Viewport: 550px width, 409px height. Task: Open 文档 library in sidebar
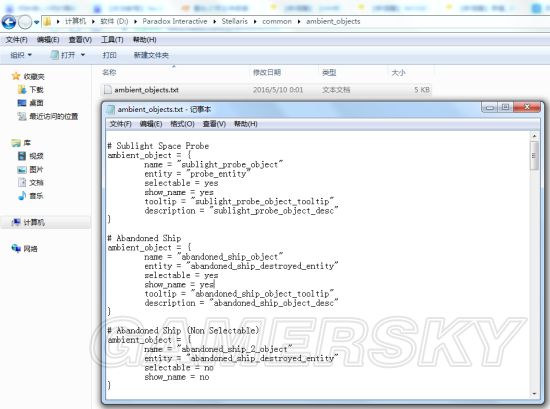[x=31, y=183]
